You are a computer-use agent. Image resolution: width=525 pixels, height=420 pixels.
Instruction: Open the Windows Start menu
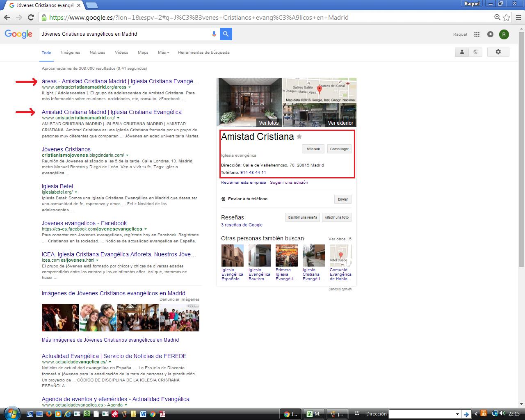pos(11,413)
